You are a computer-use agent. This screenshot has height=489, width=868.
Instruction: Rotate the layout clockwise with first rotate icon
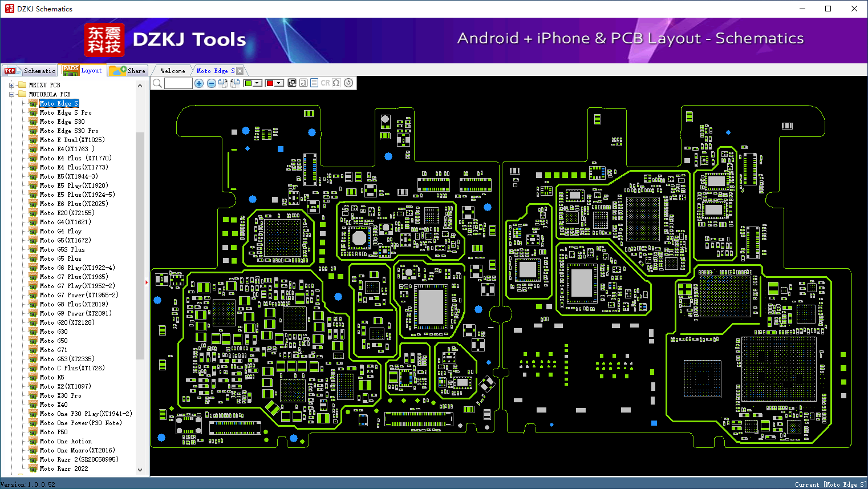(223, 83)
